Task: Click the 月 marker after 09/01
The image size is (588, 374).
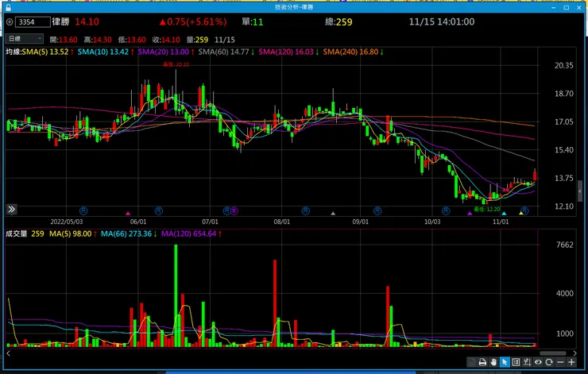Action: [377, 211]
